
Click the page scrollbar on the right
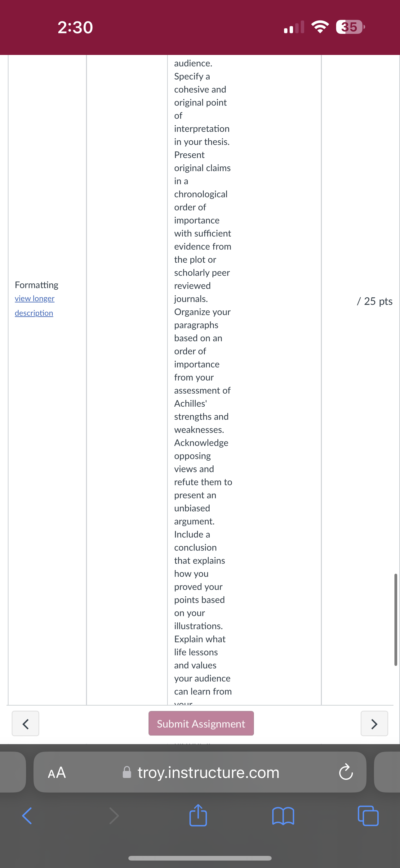[396, 619]
